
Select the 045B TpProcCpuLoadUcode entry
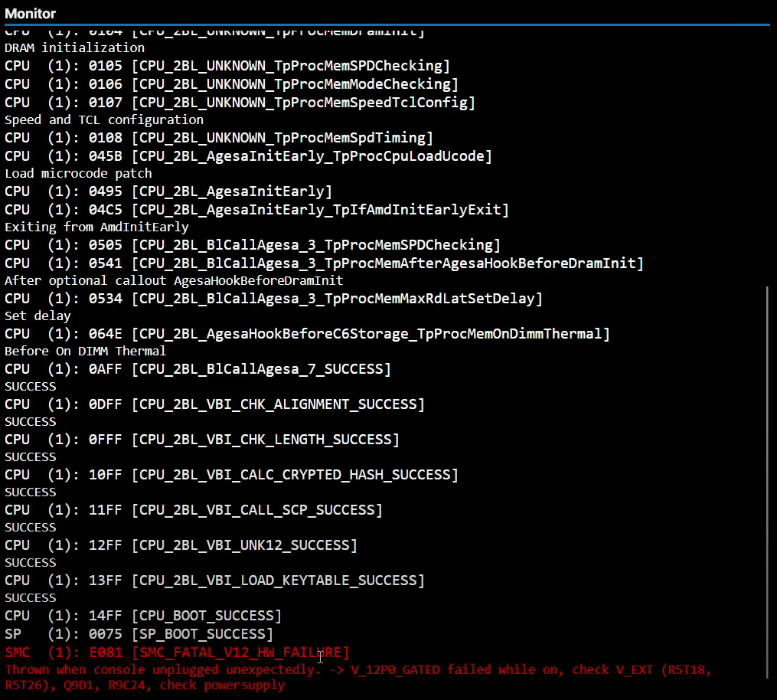[x=248, y=156]
